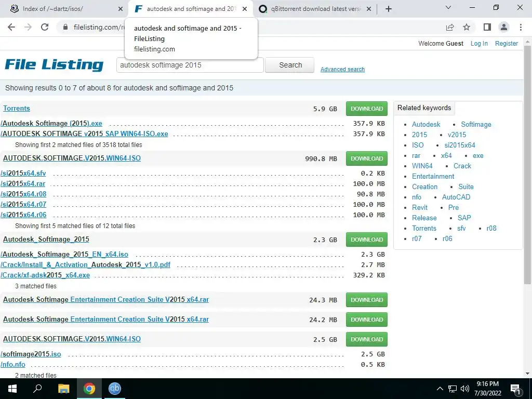Open the /Crack/xf-adsk2015_x64.exe link

coord(45,275)
